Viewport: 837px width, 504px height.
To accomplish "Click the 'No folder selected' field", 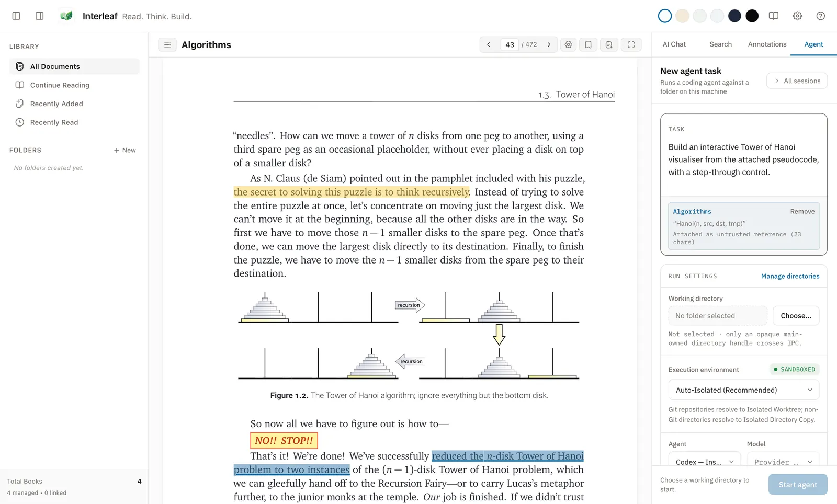I will tap(718, 316).
